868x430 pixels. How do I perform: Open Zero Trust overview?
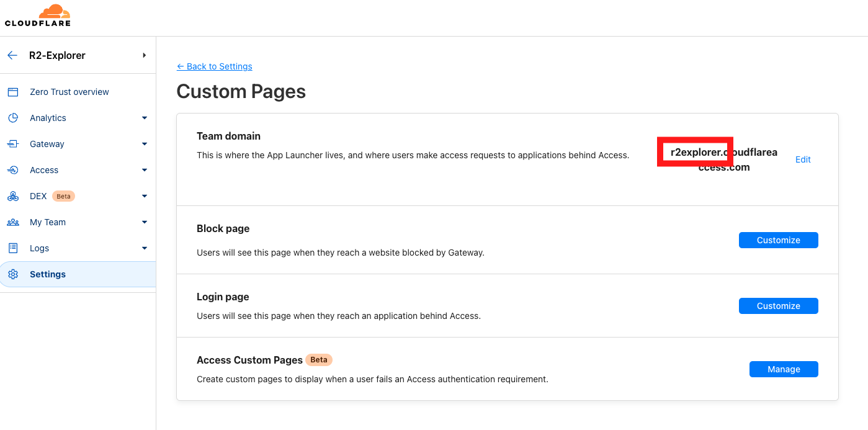69,92
